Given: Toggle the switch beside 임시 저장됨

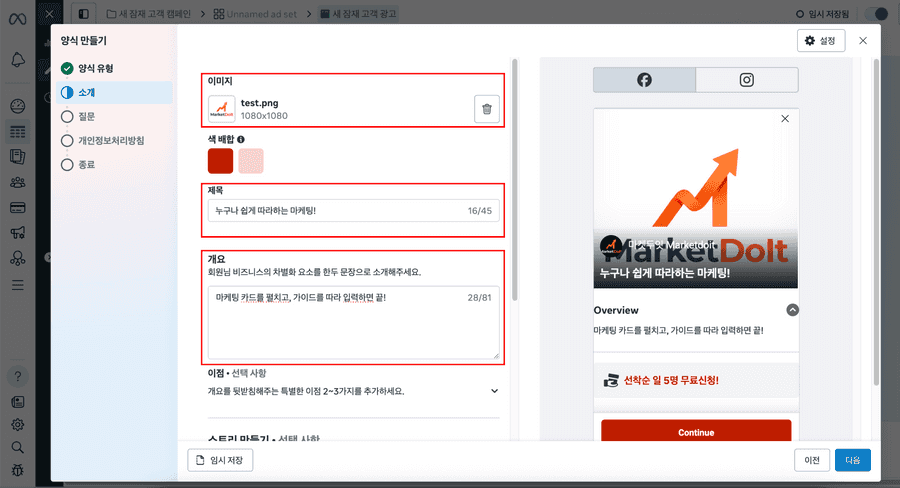Looking at the screenshot, I should click(x=875, y=14).
